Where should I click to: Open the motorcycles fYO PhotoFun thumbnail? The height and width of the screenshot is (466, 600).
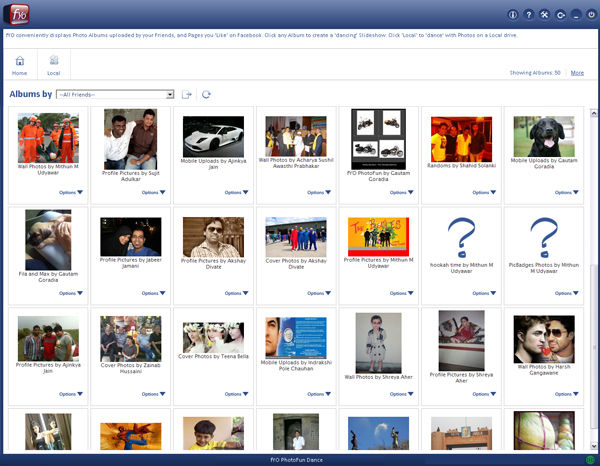point(378,139)
